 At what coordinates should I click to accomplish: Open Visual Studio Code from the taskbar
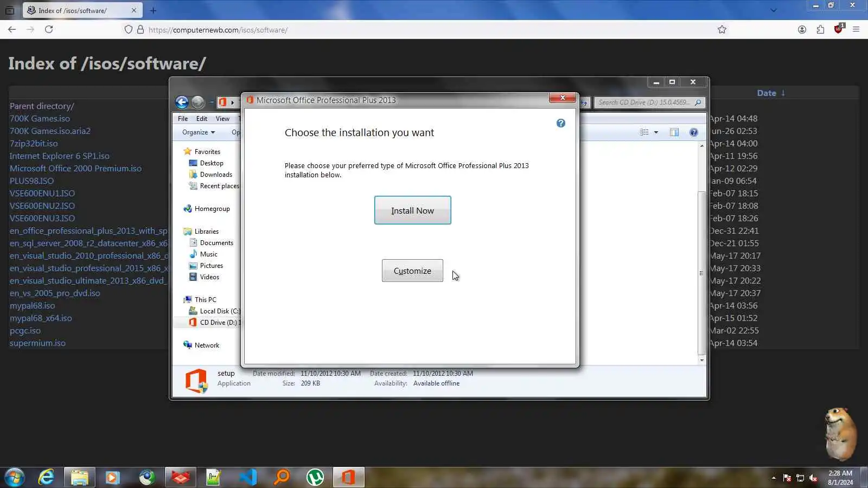click(x=248, y=478)
